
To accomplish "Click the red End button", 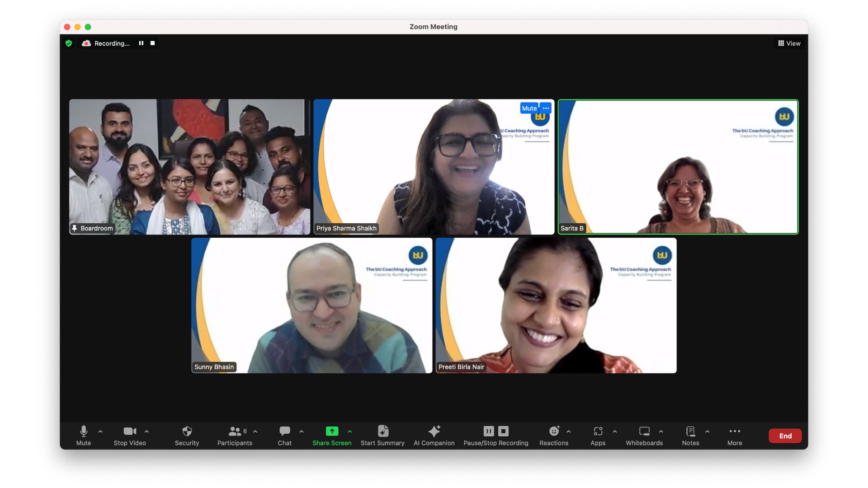I will (785, 436).
